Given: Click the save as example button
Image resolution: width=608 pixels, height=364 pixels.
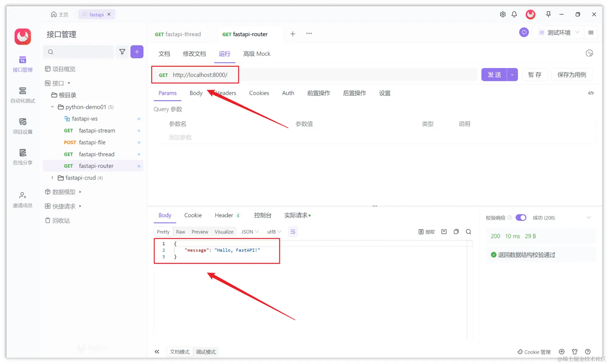Looking at the screenshot, I should pyautogui.click(x=572, y=75).
